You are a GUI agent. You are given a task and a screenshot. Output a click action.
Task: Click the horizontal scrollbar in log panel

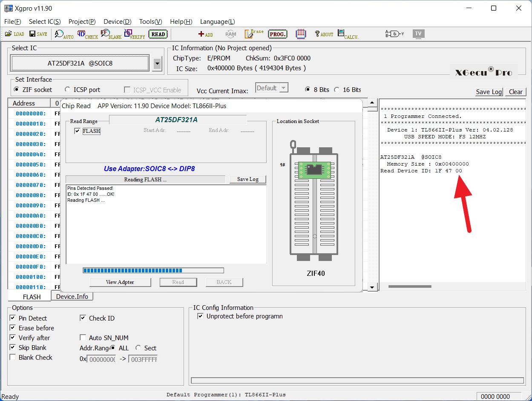[x=410, y=286]
